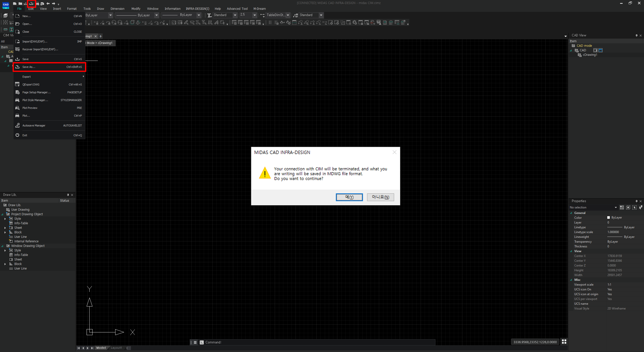Select Import(DWG/DXF) from File menu
644x352 pixels.
tap(49, 41)
